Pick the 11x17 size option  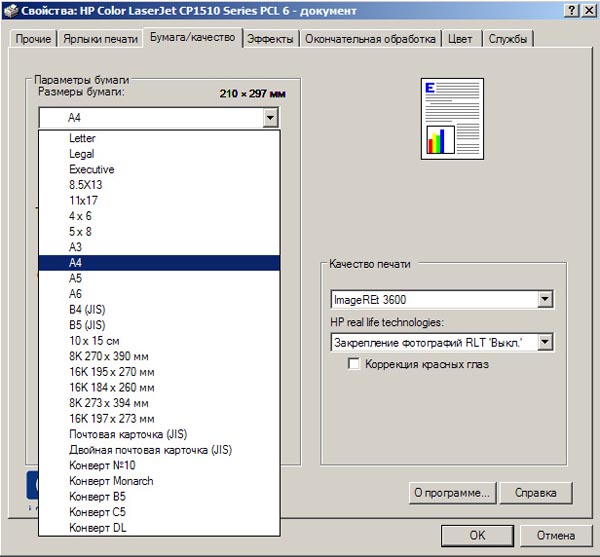(159, 200)
